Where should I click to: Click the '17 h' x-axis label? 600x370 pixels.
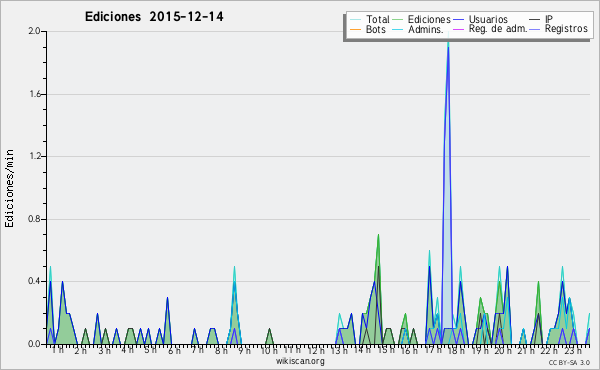coord(433,350)
